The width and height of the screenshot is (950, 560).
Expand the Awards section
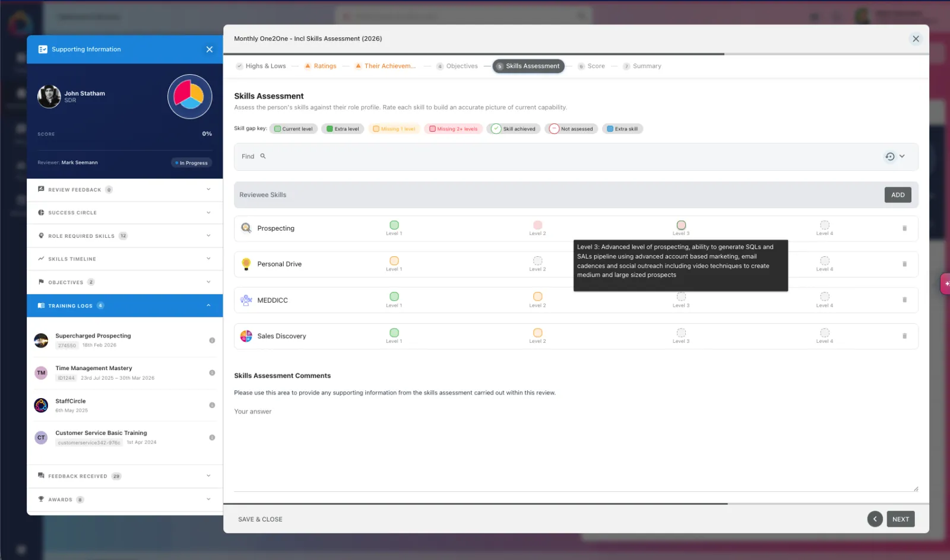click(x=125, y=499)
